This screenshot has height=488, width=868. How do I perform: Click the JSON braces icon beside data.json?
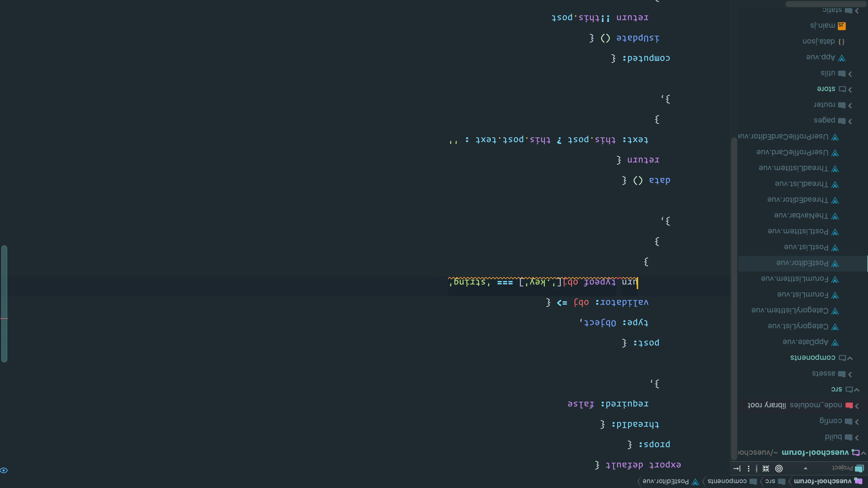(x=841, y=41)
